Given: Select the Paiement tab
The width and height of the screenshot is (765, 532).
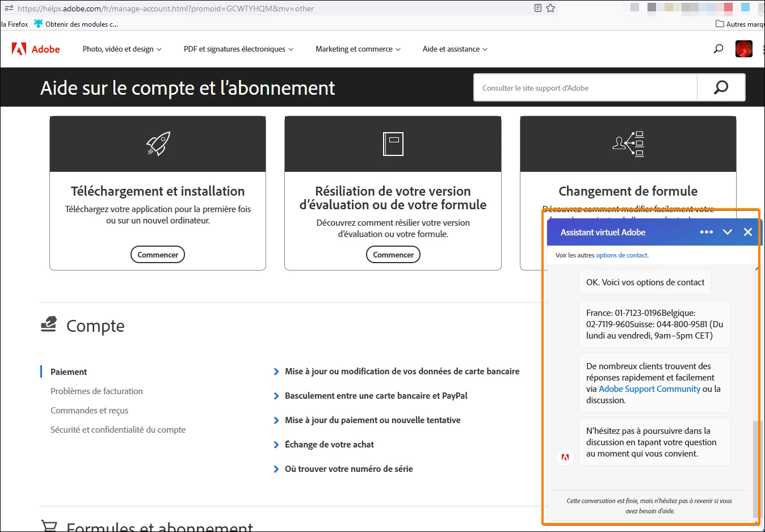Looking at the screenshot, I should (x=69, y=372).
